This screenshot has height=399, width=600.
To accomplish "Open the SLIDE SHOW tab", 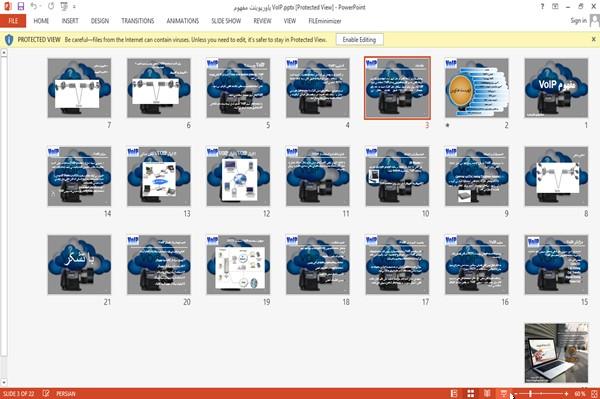I will point(226,21).
